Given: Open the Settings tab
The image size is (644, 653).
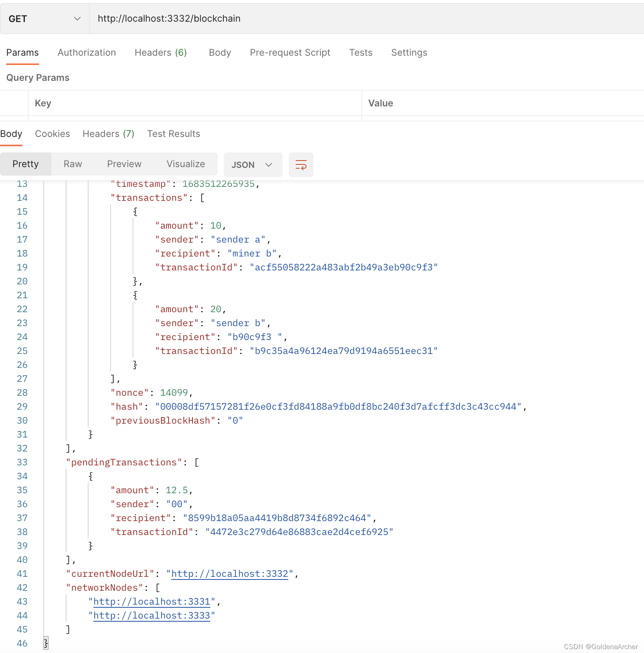Looking at the screenshot, I should click(x=409, y=53).
